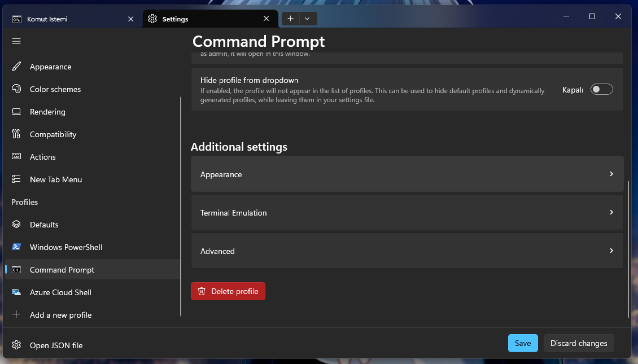Click the Compatibility tools icon
638x364 pixels.
(16, 134)
